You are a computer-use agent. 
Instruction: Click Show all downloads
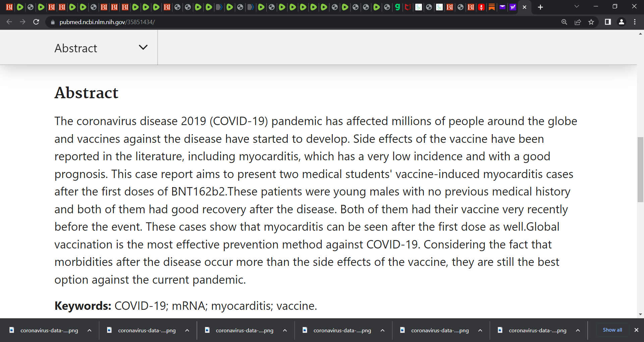point(612,330)
